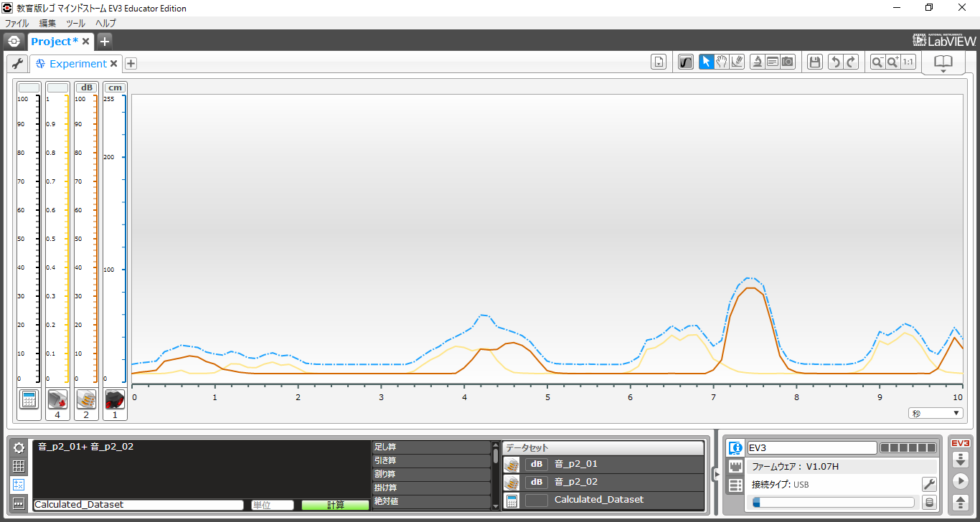Click the operations list scrollbar
The image size is (980, 522).
coord(495,475)
